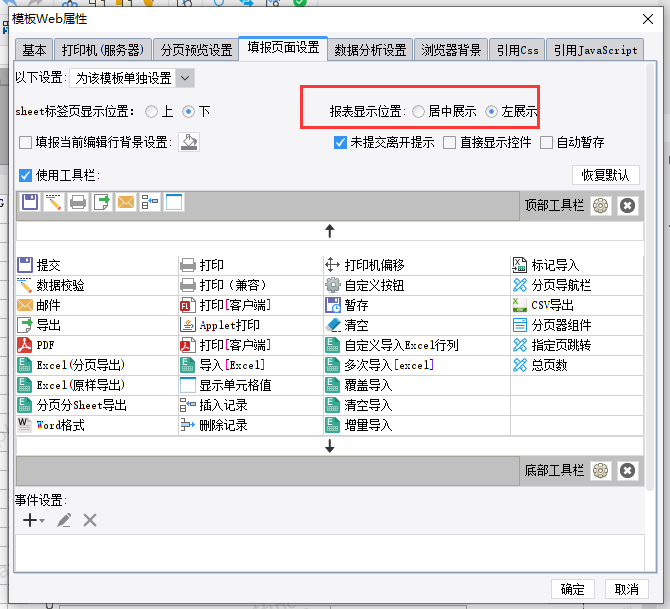Screen dimensions: 670x609
Task: Pick row background color with paint bucket
Action: tap(189, 142)
